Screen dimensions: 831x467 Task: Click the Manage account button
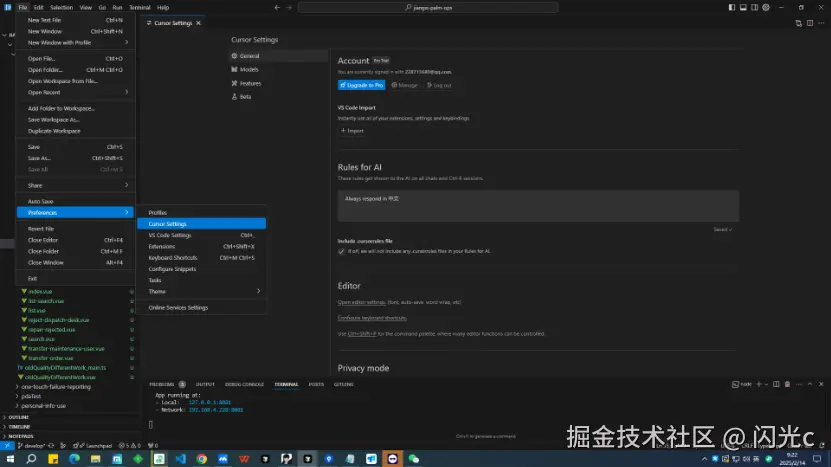[404, 85]
